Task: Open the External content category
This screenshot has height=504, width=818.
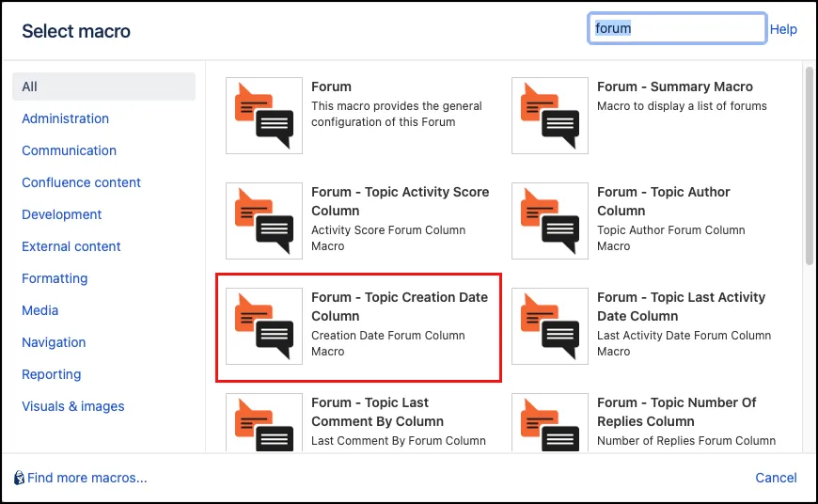Action: point(71,246)
